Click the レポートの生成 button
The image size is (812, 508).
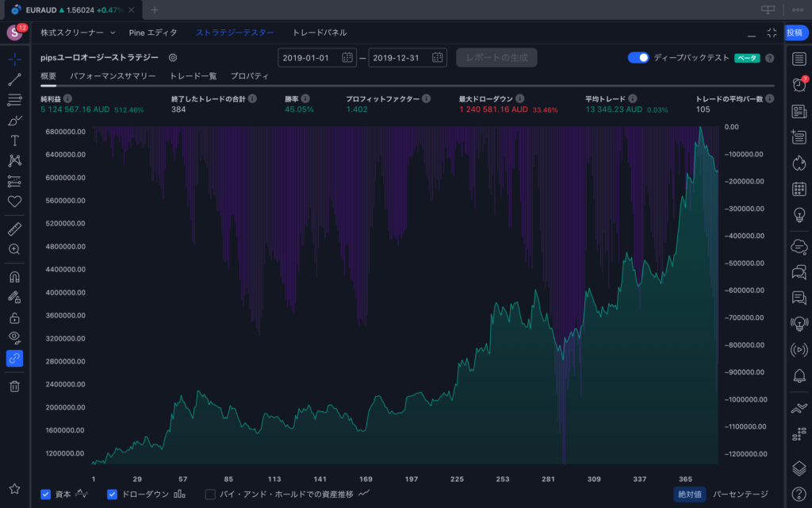496,57
